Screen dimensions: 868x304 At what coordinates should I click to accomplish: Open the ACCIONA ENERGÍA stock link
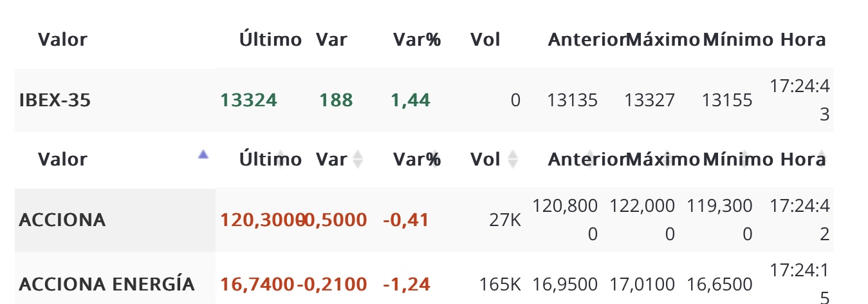tap(107, 284)
